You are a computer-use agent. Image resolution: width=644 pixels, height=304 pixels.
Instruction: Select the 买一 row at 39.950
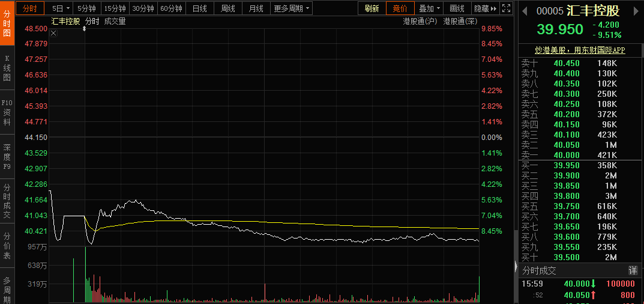[581, 165]
